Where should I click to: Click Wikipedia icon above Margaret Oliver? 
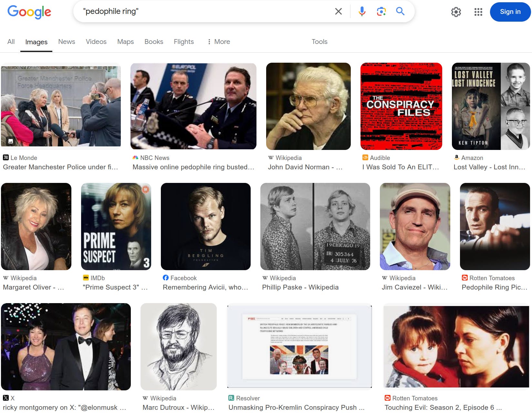click(x=6, y=278)
